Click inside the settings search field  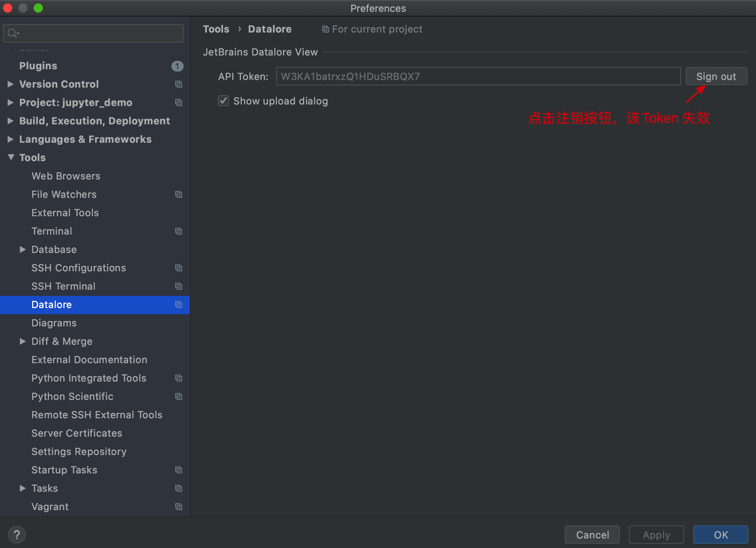coord(93,33)
